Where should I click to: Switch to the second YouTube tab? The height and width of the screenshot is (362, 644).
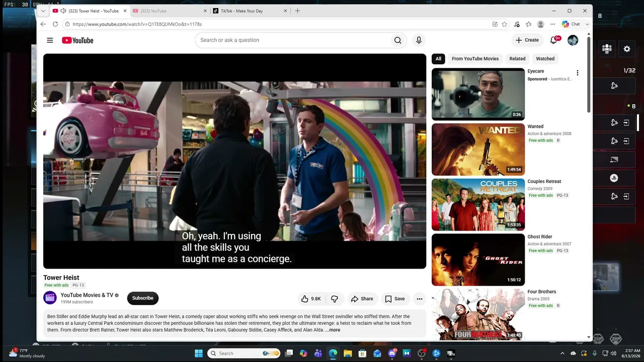pos(169,11)
